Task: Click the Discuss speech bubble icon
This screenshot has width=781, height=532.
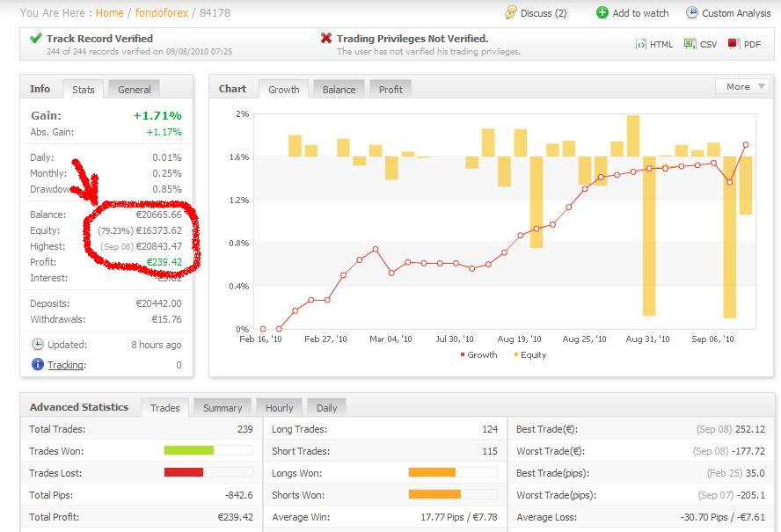Action: coord(511,13)
